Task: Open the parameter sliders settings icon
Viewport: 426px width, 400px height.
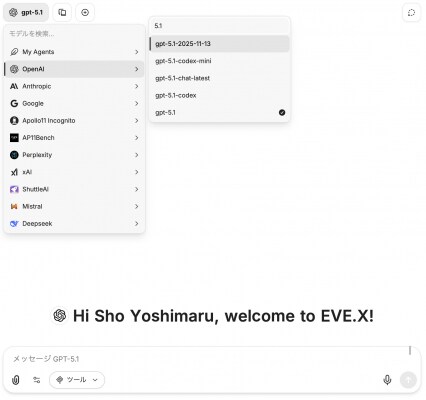Action: tap(37, 380)
